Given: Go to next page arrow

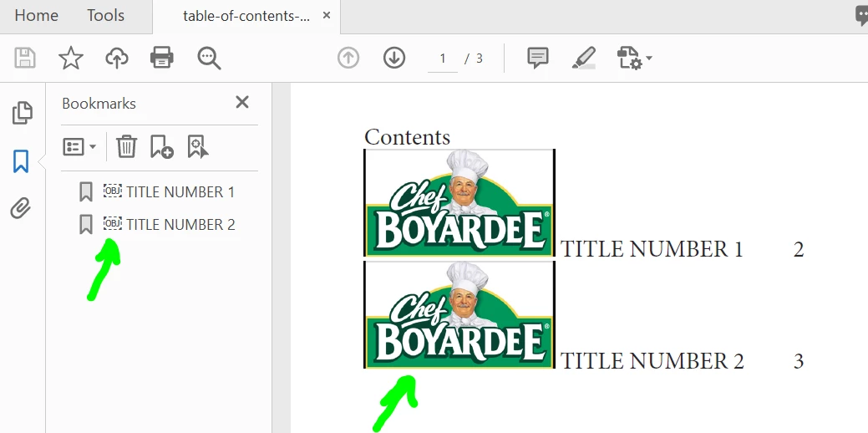Looking at the screenshot, I should click(x=394, y=58).
